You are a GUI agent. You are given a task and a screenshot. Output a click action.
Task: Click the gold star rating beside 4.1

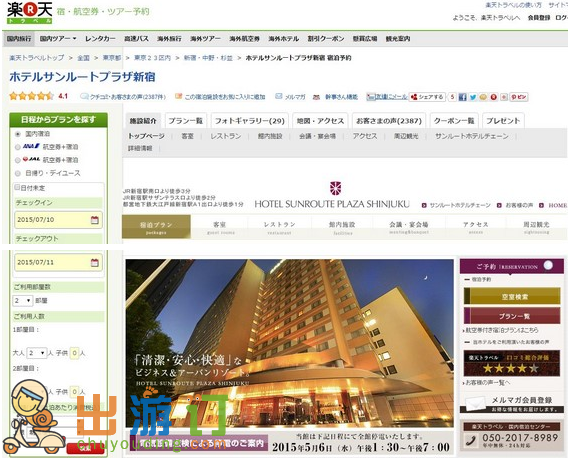pos(32,96)
